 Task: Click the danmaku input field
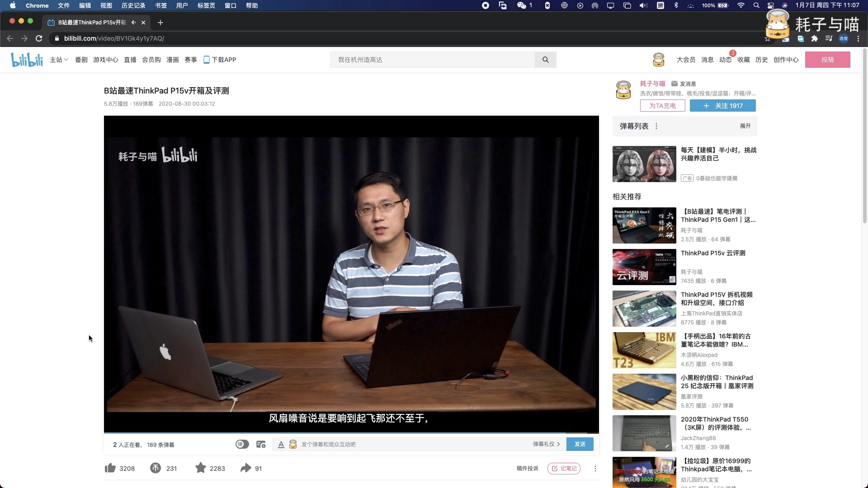(414, 444)
